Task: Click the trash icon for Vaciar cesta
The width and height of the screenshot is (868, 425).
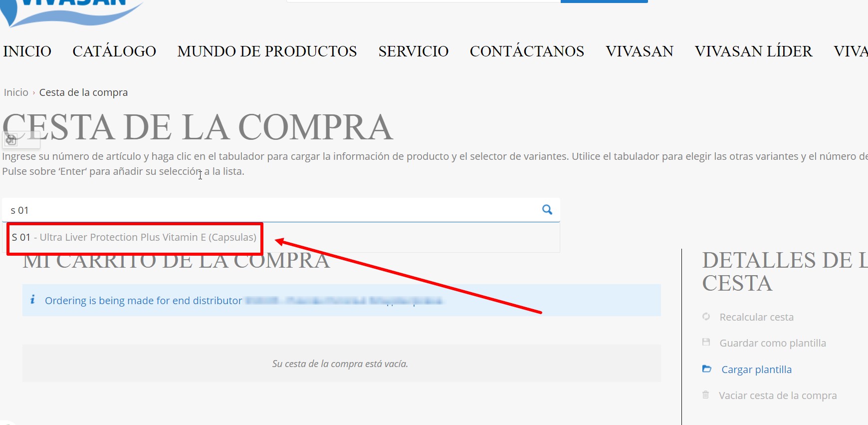Action: coord(705,395)
